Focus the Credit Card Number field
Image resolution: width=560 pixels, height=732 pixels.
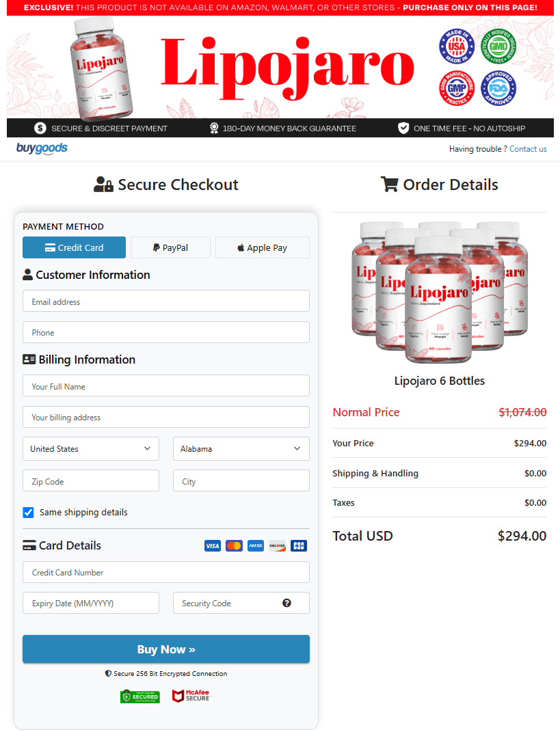165,573
